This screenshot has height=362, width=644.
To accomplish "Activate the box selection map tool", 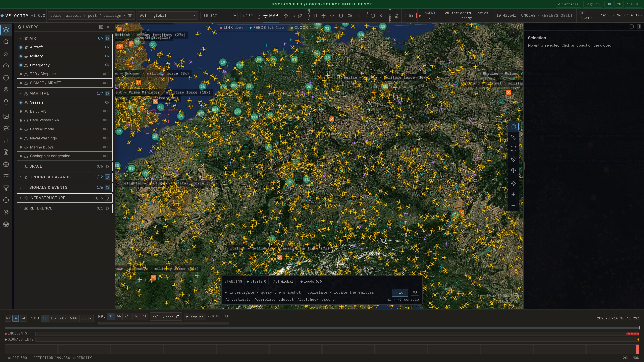I will 513,148.
